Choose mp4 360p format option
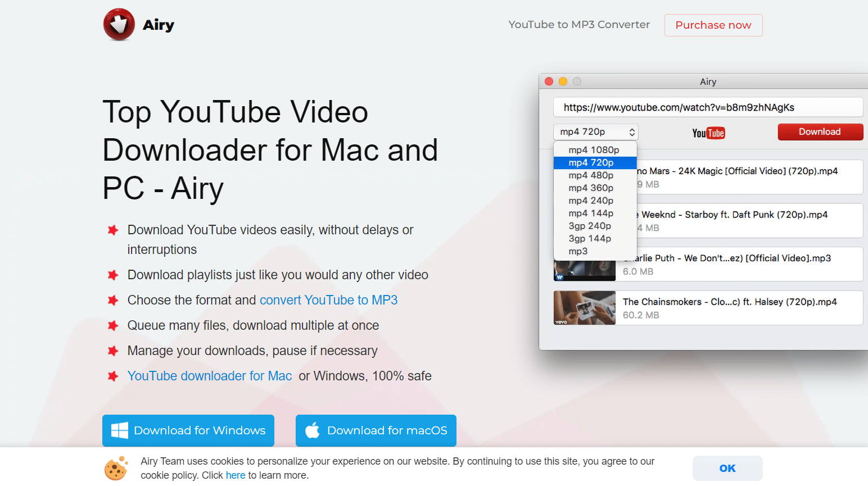This screenshot has width=868, height=486. (595, 188)
